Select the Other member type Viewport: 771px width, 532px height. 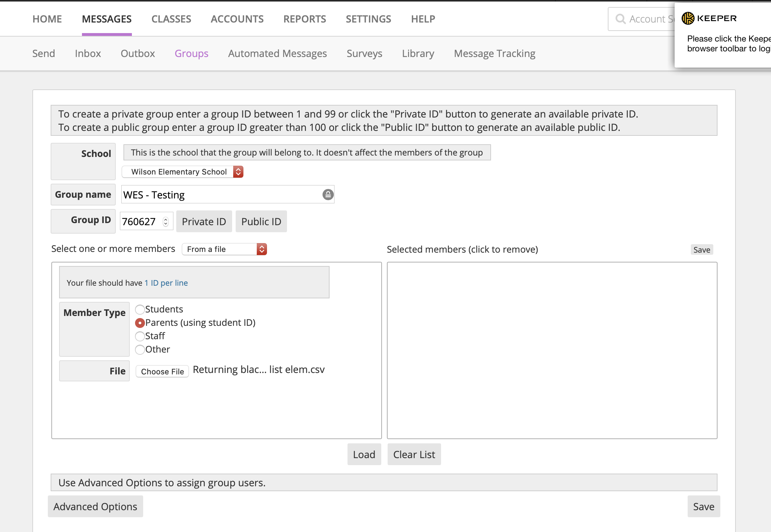[x=140, y=349]
